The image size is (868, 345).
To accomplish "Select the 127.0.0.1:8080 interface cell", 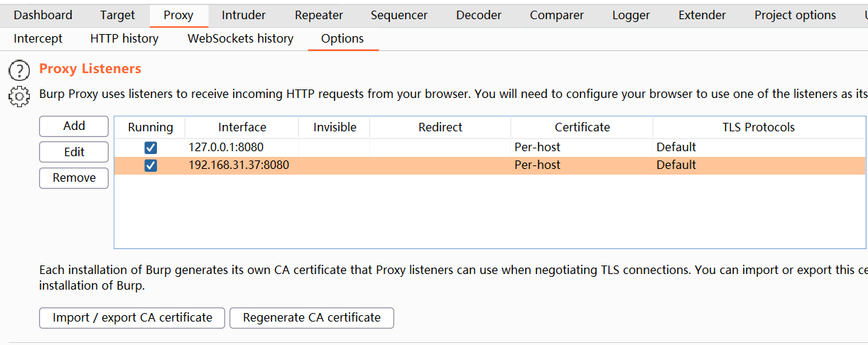I will 242,148.
